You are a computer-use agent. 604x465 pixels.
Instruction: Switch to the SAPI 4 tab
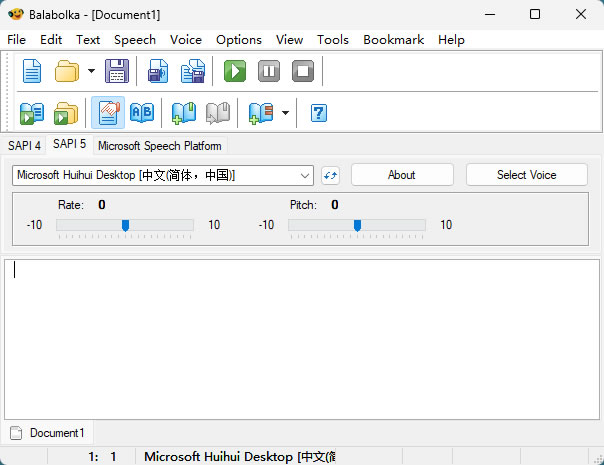point(24,146)
